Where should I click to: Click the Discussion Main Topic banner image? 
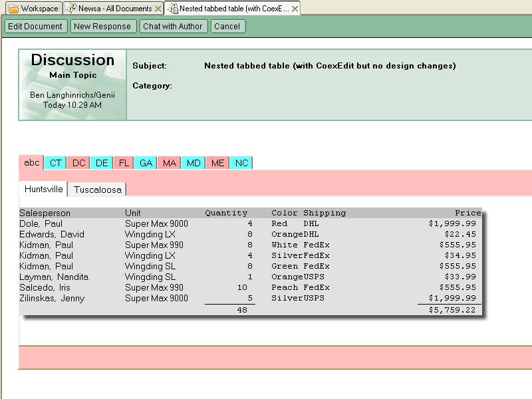pos(72,85)
